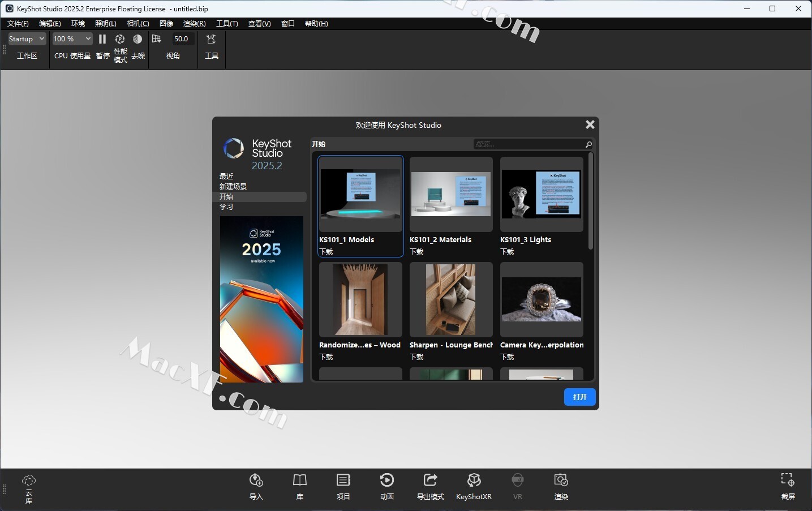This screenshot has height=511, width=812.
Task: Close the welcome dialog with X
Action: pyautogui.click(x=590, y=124)
